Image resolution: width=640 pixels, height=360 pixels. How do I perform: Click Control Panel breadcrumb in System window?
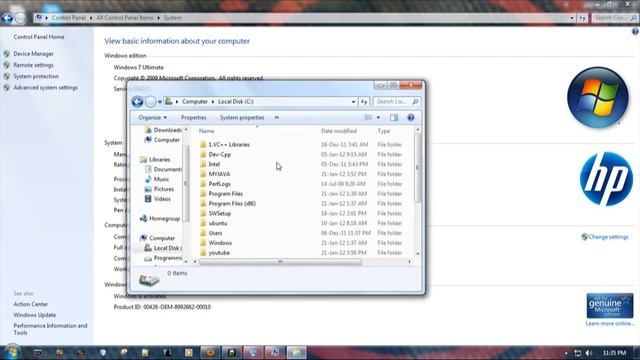pos(69,18)
